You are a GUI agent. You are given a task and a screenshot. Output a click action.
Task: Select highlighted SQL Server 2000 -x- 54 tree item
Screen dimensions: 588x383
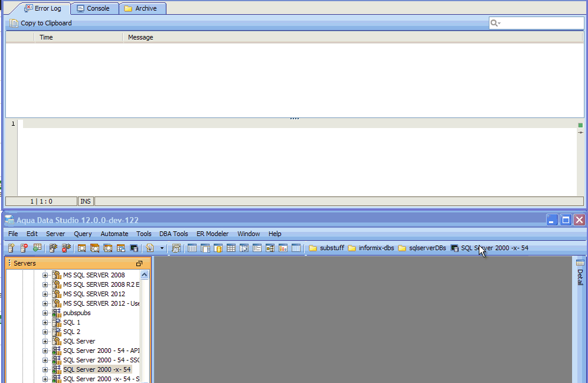tap(97, 369)
